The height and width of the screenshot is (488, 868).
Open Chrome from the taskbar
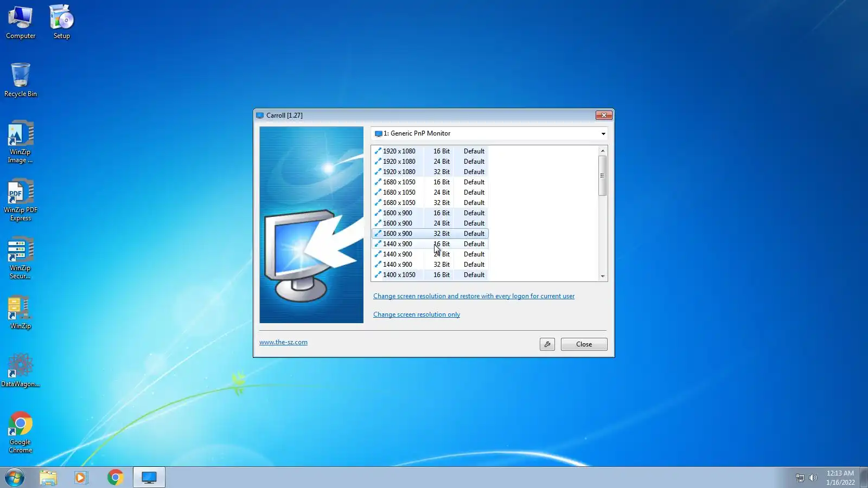tap(115, 478)
